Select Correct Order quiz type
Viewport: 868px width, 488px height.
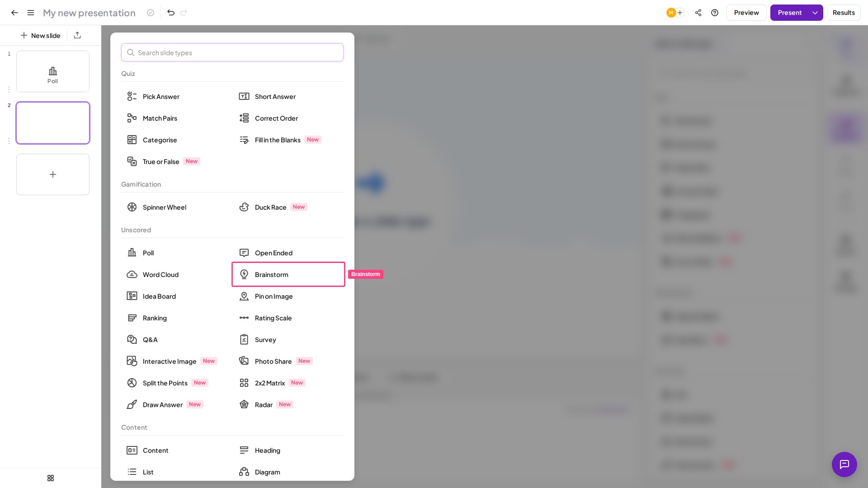(288, 118)
